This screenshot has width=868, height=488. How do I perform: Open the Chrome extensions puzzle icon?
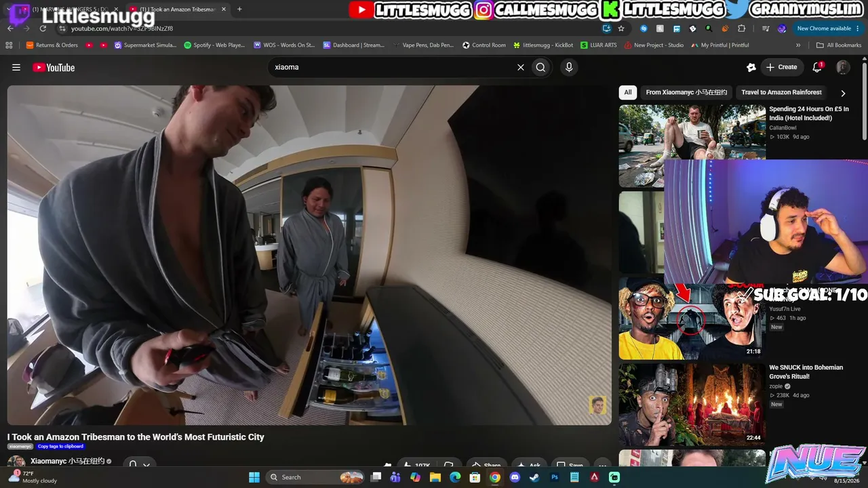tap(741, 28)
